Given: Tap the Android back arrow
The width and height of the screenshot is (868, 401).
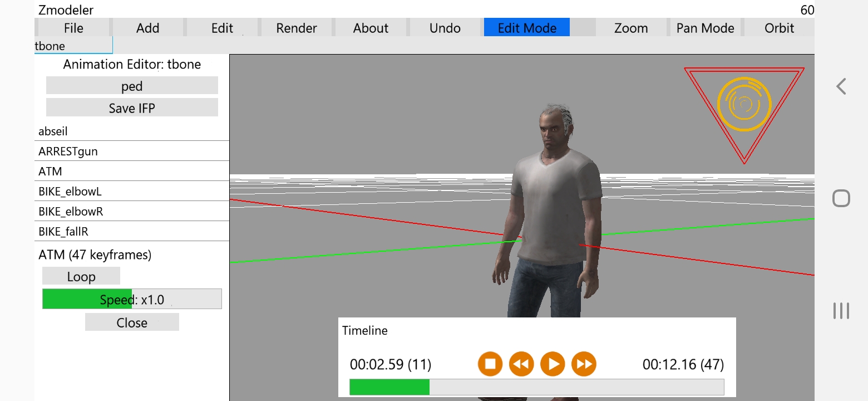Looking at the screenshot, I should (841, 86).
